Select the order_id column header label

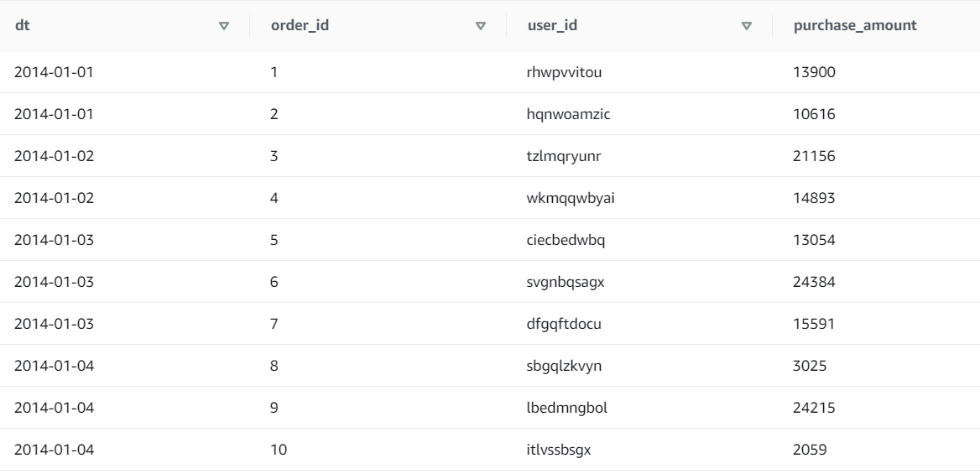click(x=299, y=25)
